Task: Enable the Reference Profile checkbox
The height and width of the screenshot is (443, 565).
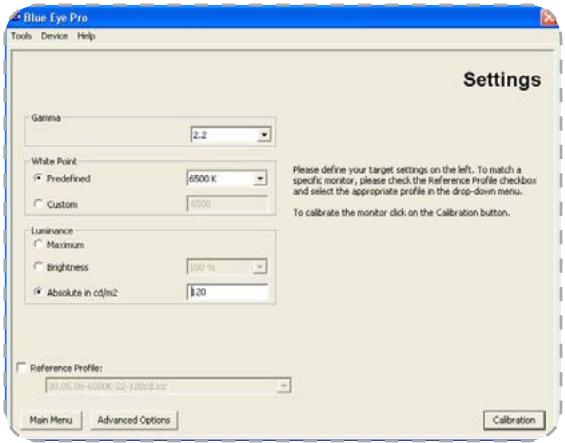Action: click(22, 368)
